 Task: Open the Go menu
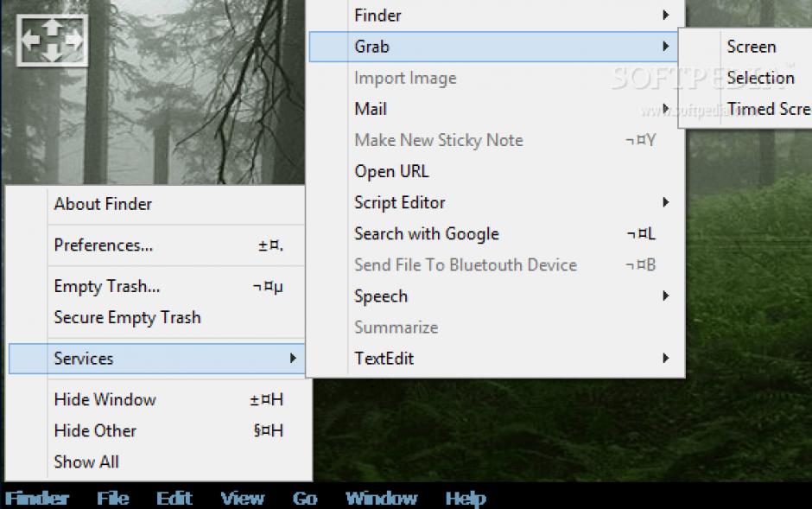tap(305, 498)
